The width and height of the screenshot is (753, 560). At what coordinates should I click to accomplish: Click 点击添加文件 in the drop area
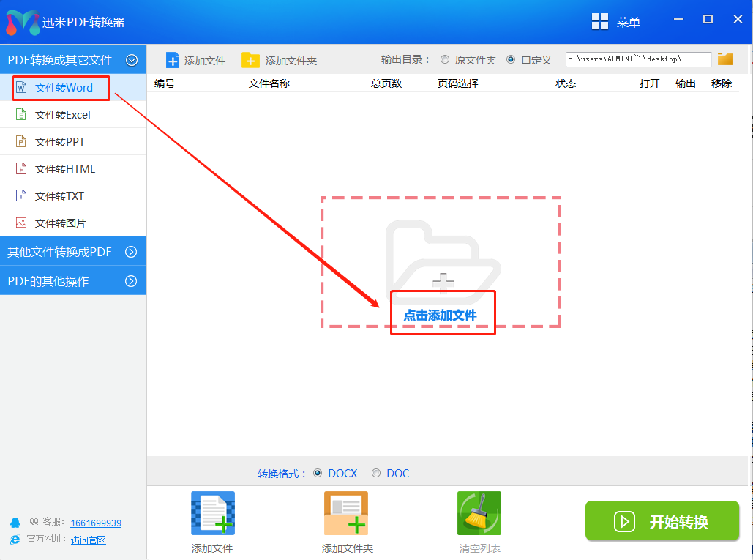442,316
